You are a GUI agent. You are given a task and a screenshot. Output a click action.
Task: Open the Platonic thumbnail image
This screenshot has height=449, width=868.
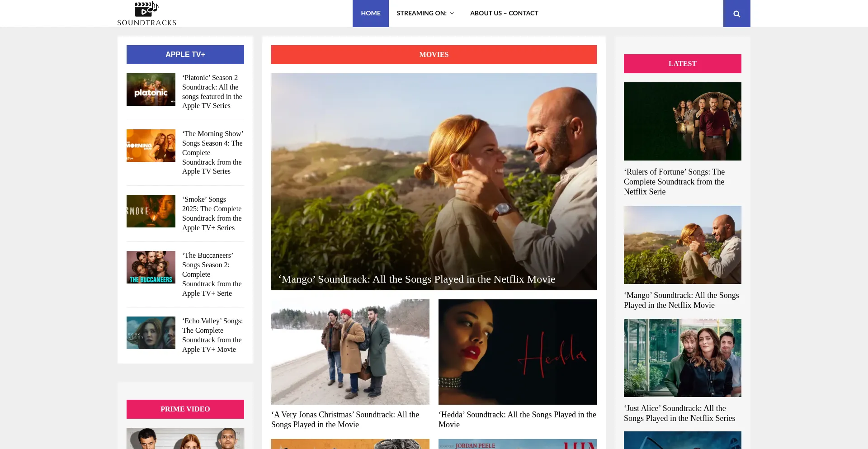151,90
